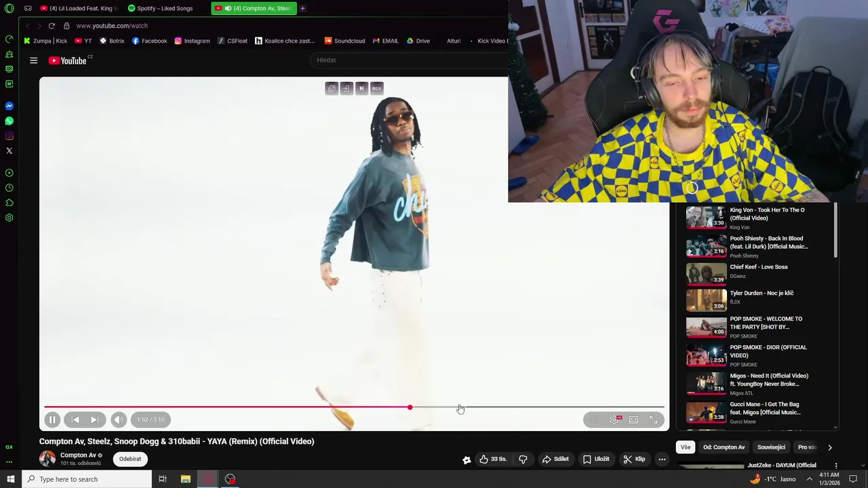Open CSFloat bookmark
Screen dimensions: 868x488
point(233,41)
